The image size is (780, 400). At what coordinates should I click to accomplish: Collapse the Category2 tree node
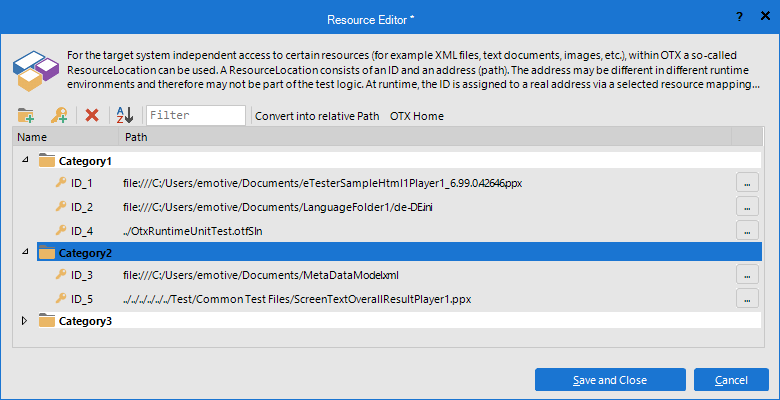click(x=25, y=252)
